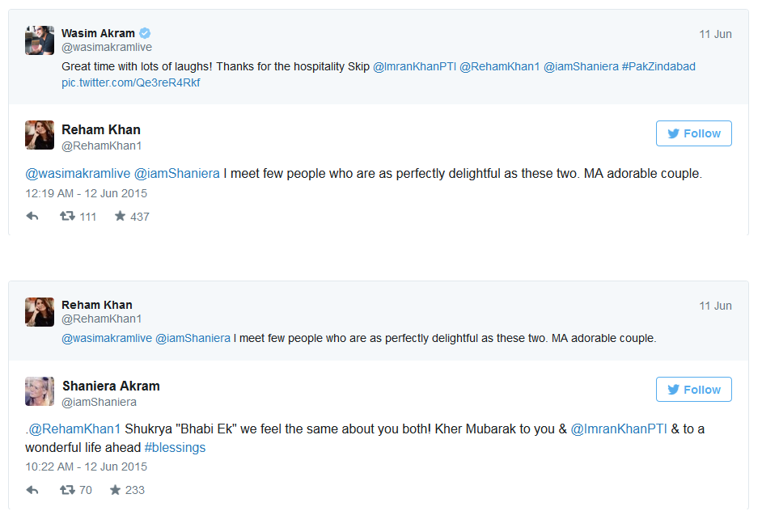
Task: Favorite Shaniera Akram's tweet with star
Action: click(116, 490)
